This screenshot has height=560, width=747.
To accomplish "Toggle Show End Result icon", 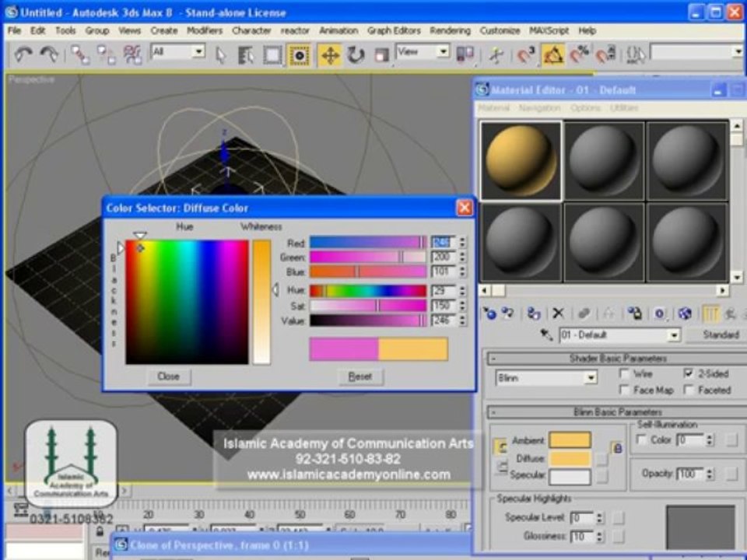I will (710, 313).
